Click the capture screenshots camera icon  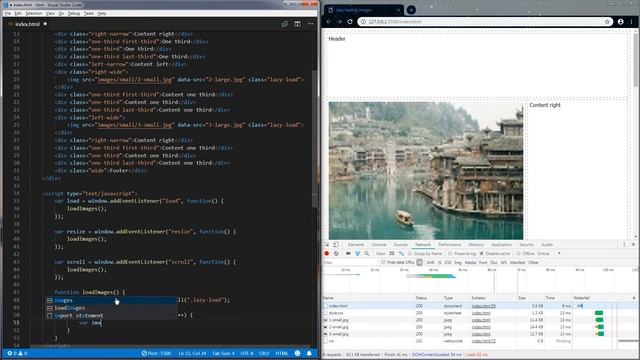(348, 253)
